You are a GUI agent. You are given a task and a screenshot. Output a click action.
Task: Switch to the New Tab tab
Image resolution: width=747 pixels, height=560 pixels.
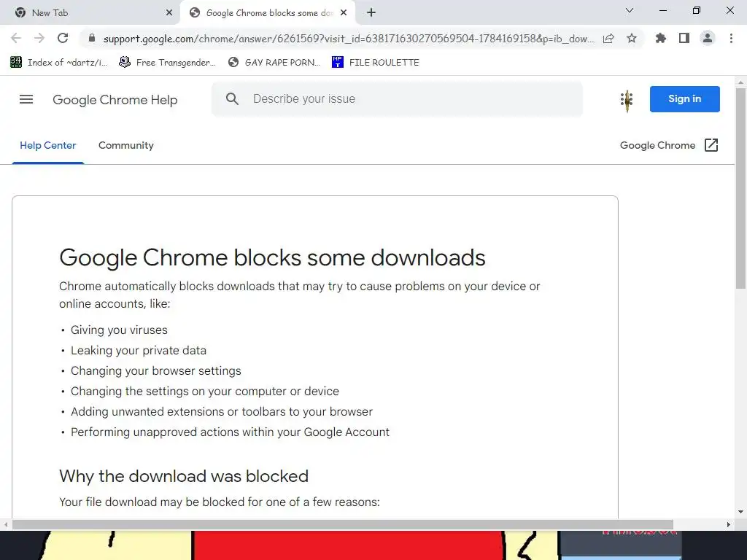click(90, 13)
